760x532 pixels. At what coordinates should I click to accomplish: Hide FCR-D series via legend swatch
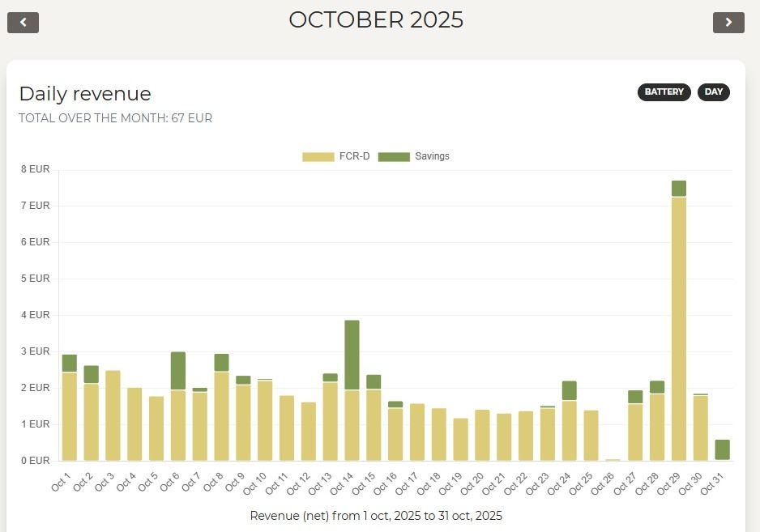[x=318, y=156]
